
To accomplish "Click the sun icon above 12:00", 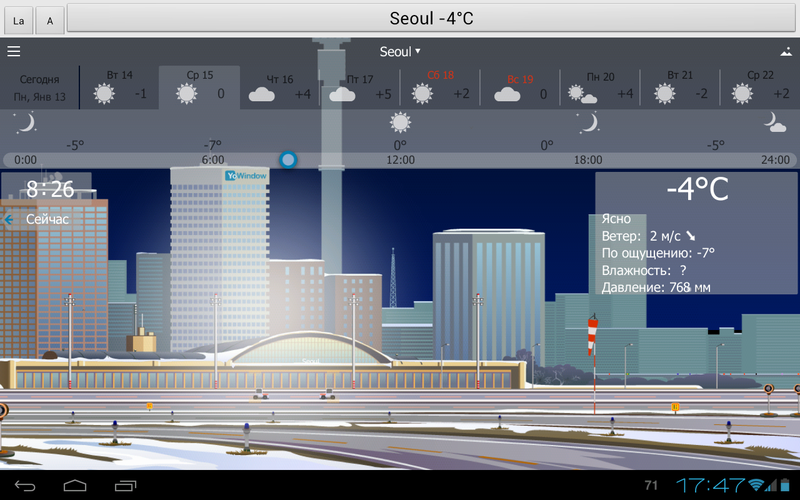I will [x=401, y=122].
